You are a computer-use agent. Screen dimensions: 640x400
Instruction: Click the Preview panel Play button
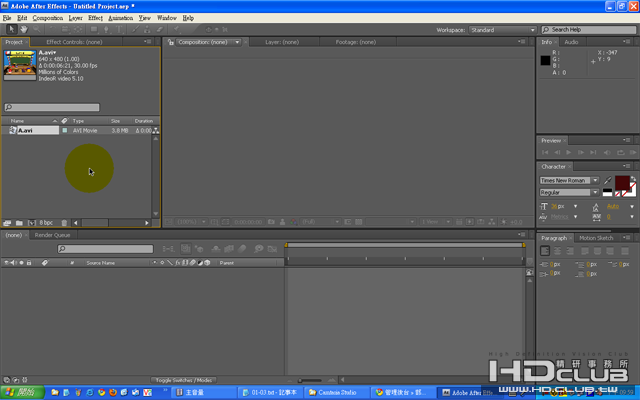569,152
